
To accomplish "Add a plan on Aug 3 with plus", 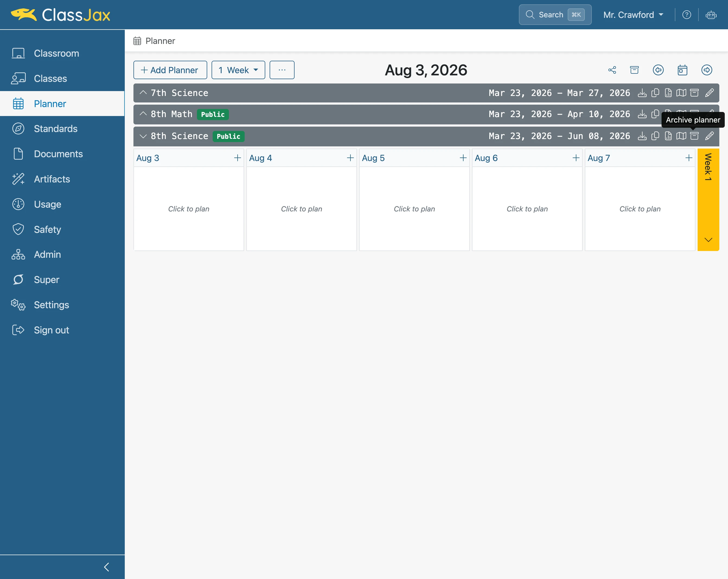I will pyautogui.click(x=237, y=158).
